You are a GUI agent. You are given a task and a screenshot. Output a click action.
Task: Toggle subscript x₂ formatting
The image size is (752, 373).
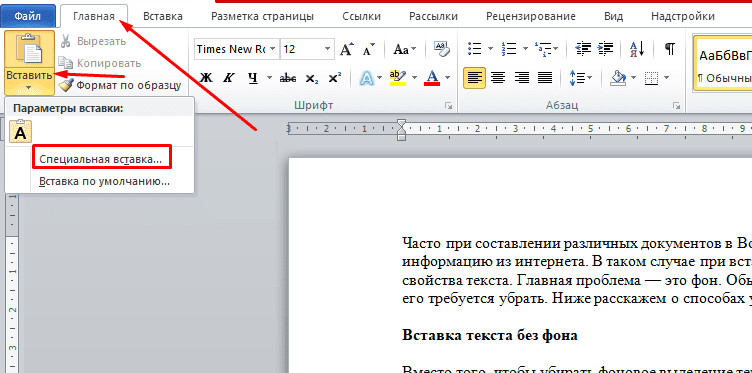312,78
